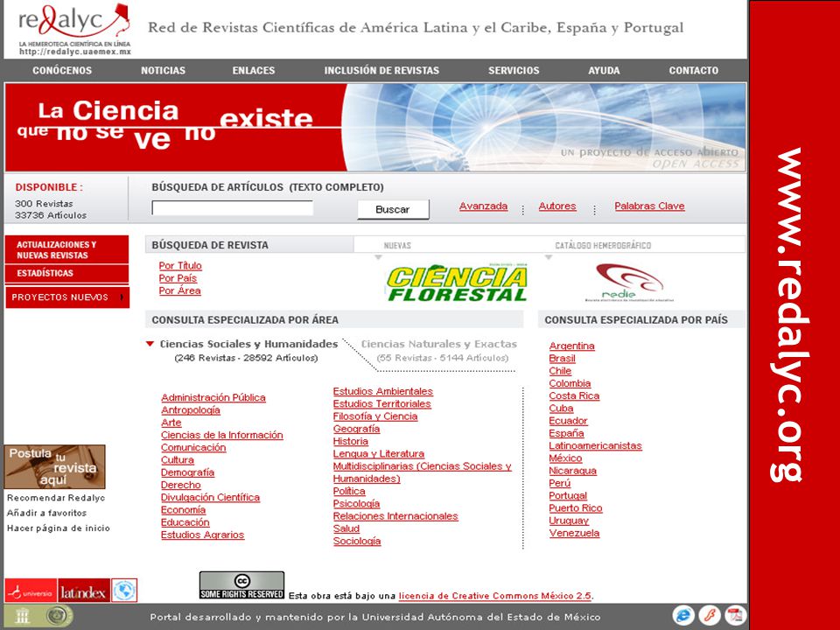
Task: Open Inclusión de Revistas menu
Action: click(381, 70)
